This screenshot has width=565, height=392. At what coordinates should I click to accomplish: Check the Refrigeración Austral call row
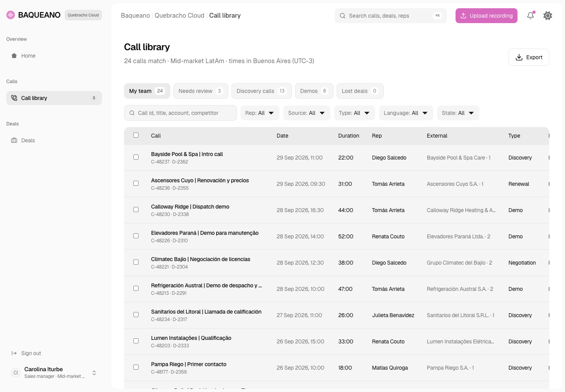tap(136, 289)
